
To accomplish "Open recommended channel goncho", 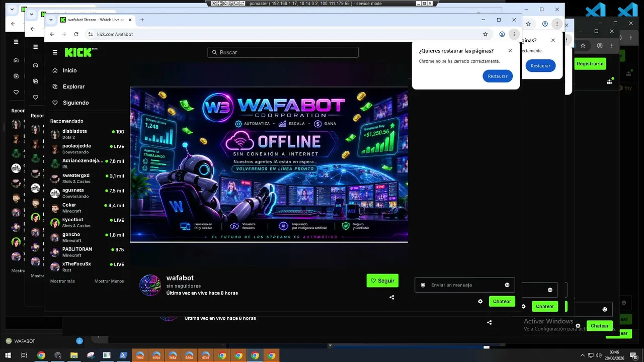I will [88, 237].
